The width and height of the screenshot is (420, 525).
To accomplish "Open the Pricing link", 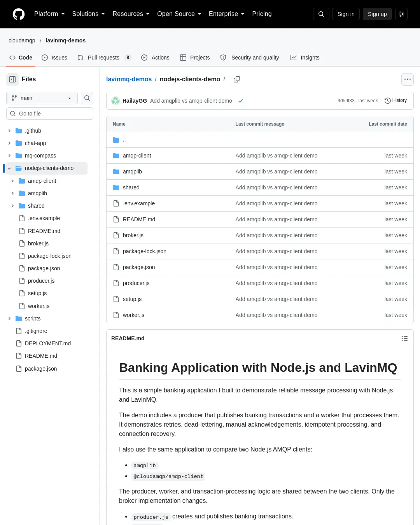I will [262, 14].
